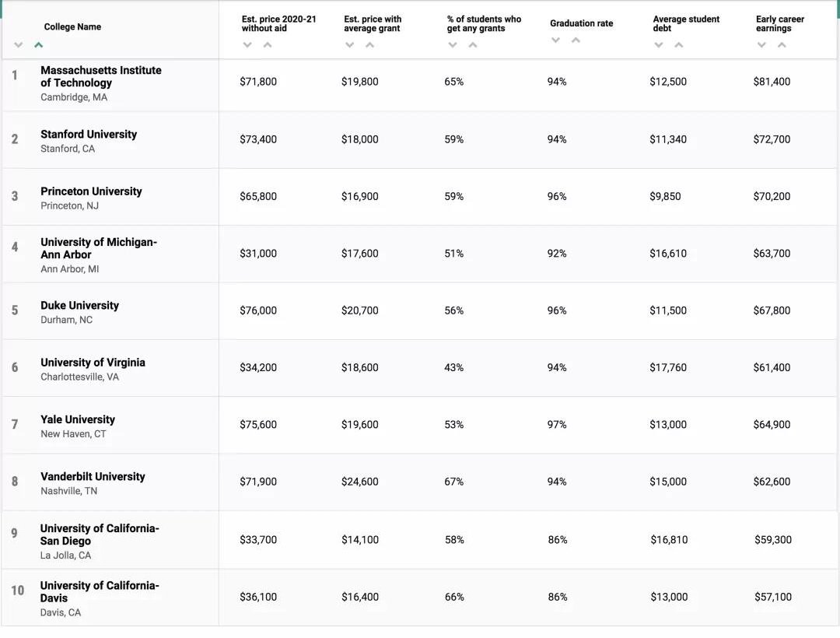Screen dimensions: 840x638
Task: Click the College Name column header
Action: 72,26
